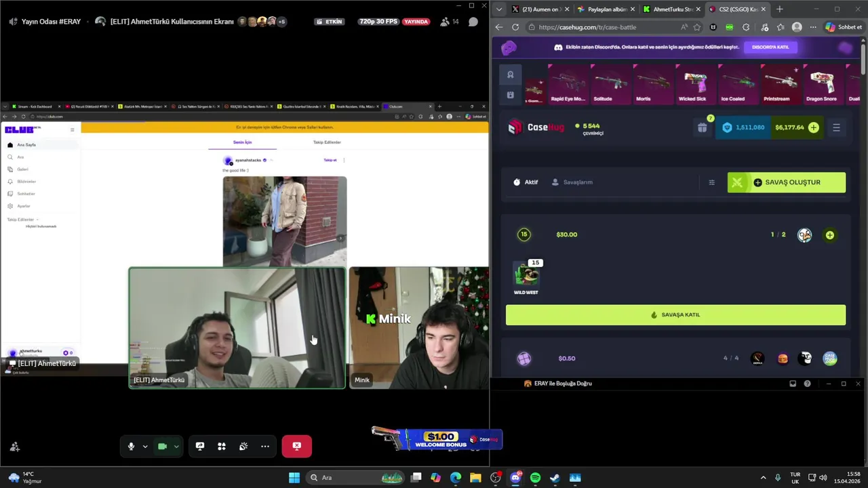Screen dimensions: 868x488
Task: Click the taskbar search box Ara
Action: (x=357, y=478)
